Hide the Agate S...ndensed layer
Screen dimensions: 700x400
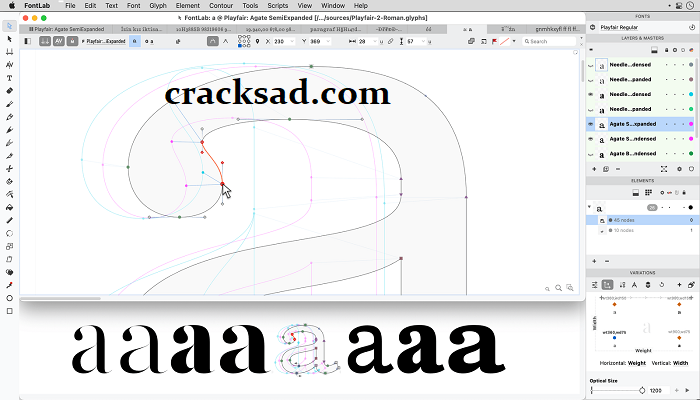[591, 139]
